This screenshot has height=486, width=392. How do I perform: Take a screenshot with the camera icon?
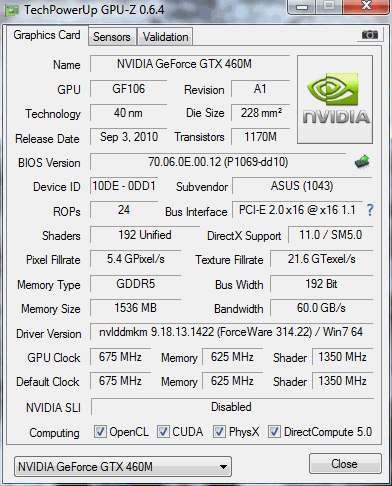coord(369,34)
